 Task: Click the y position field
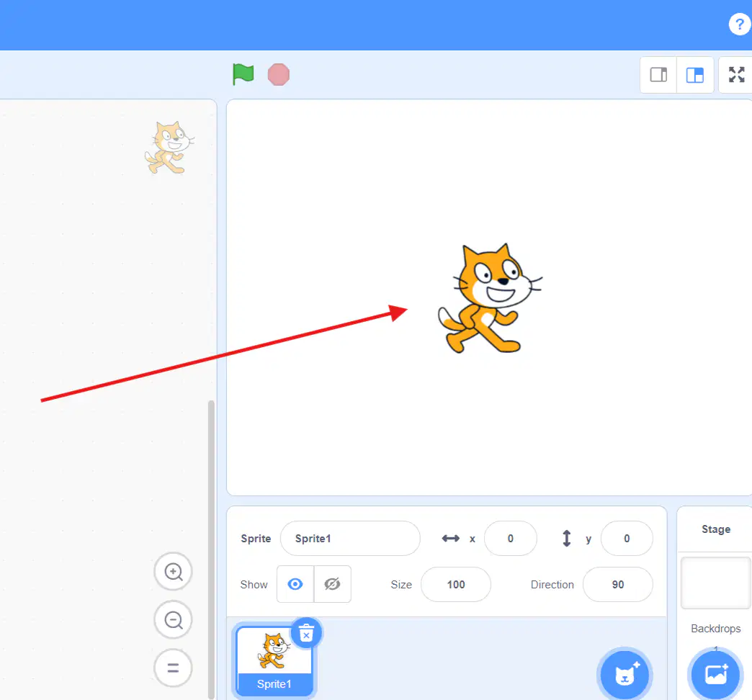627,539
